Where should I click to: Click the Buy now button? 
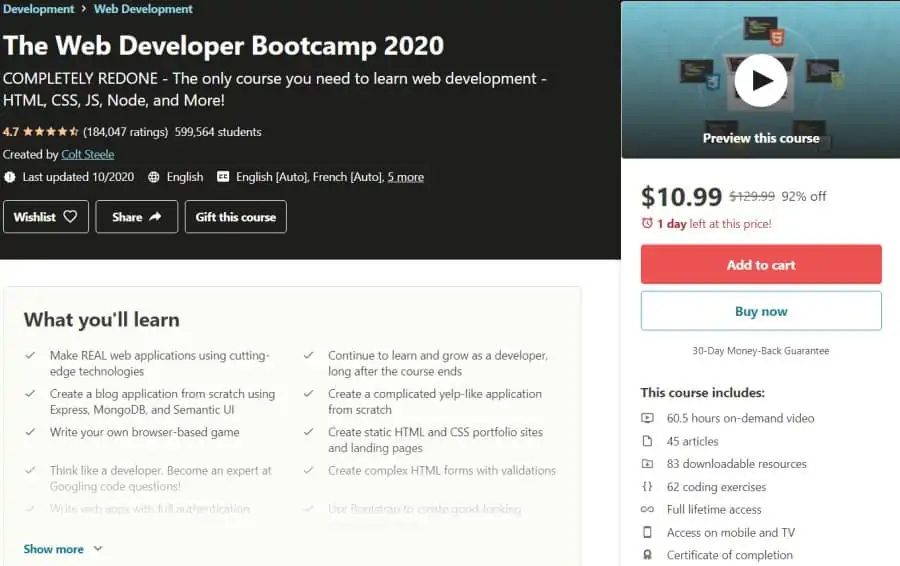(x=761, y=311)
